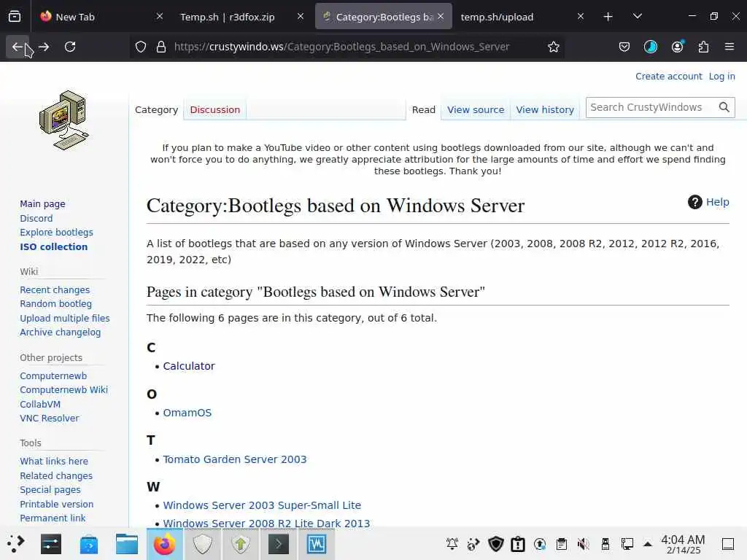
Task: Open the Discussion wiki tab
Action: tap(215, 109)
